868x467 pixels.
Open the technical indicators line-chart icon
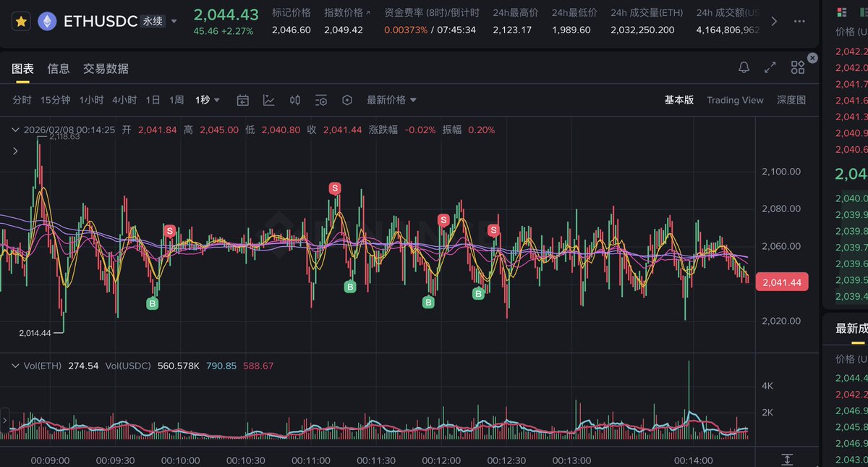pyautogui.click(x=268, y=100)
